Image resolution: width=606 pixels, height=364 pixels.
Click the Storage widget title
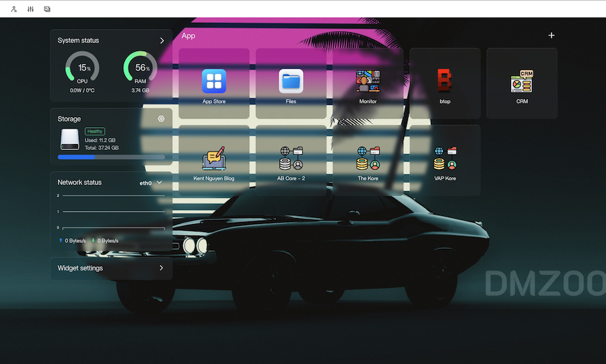(x=69, y=119)
